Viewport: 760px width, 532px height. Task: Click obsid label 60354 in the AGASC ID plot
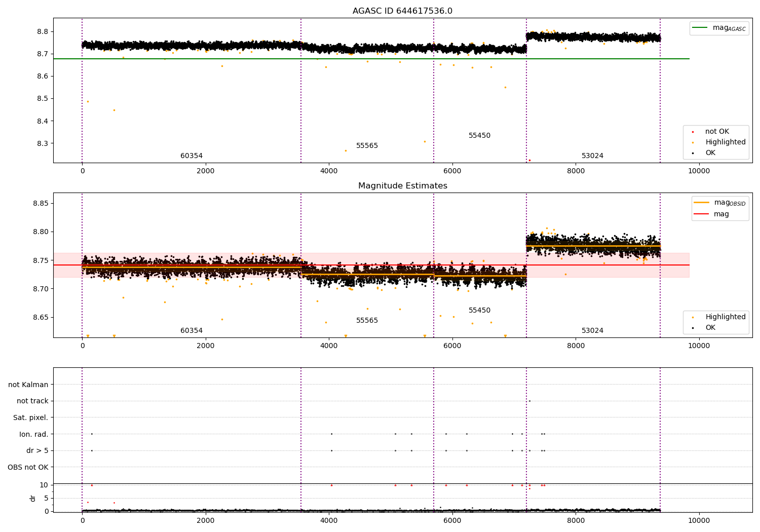(192, 156)
